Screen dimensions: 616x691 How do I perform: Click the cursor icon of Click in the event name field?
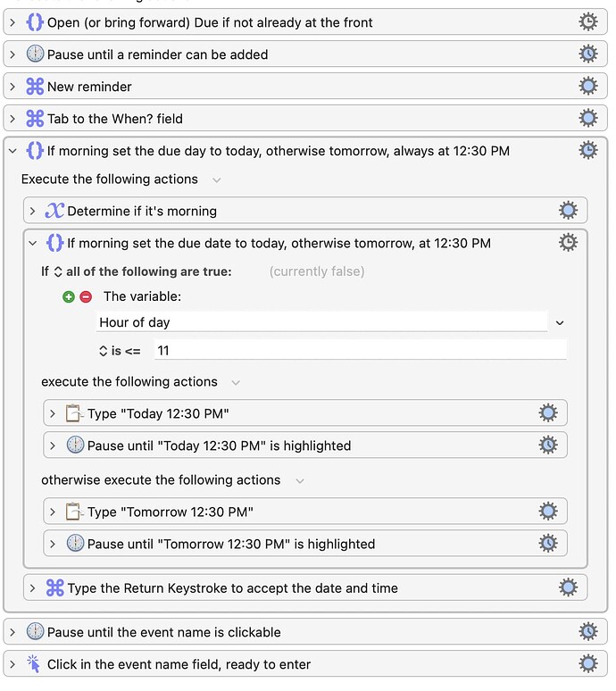click(x=34, y=663)
